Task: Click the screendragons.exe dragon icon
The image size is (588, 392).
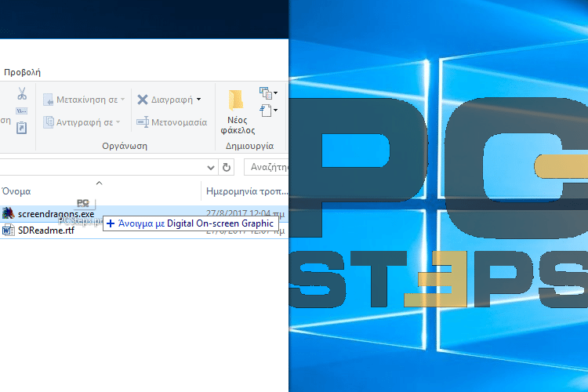Action: click(9, 213)
